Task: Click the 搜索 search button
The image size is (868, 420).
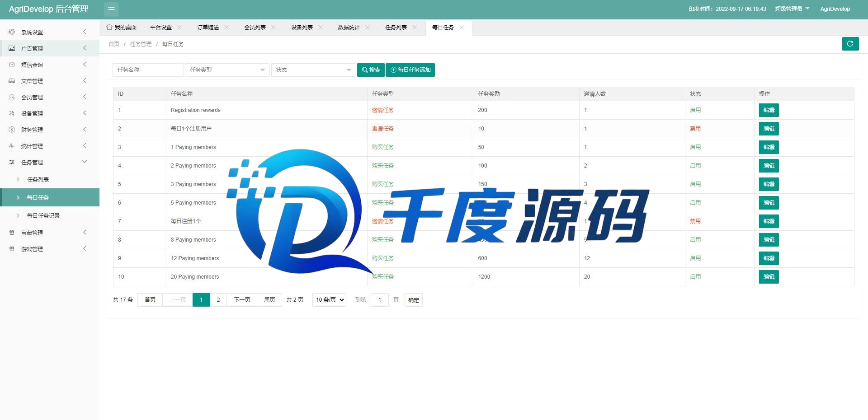Action: pos(371,70)
